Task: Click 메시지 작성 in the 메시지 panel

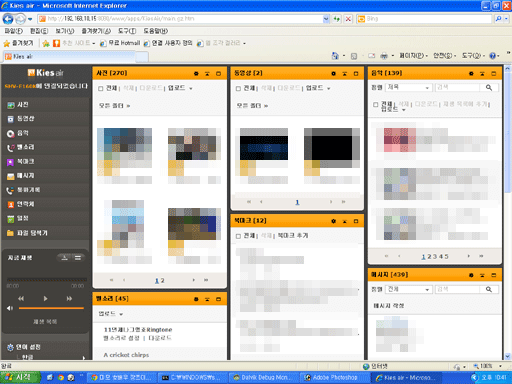Action: [389, 306]
